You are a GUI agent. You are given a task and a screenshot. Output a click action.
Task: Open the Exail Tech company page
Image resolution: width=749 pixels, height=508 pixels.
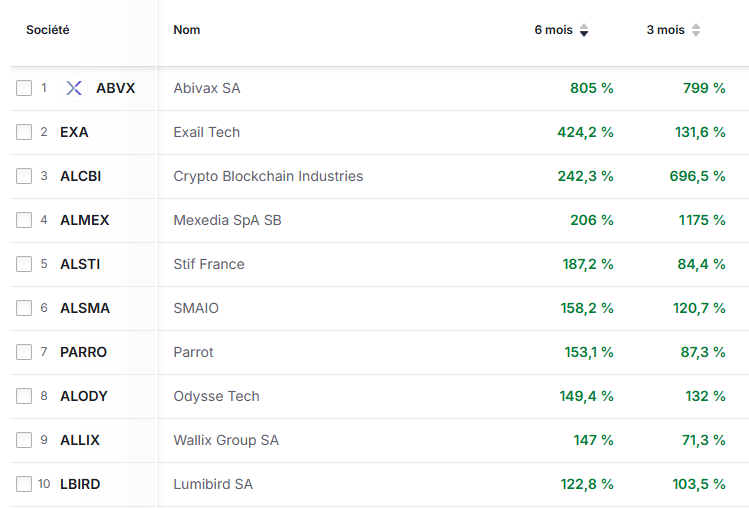tap(207, 132)
